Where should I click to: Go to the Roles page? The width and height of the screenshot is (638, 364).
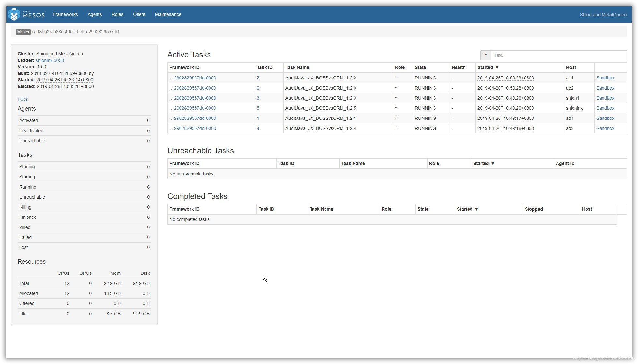(117, 14)
